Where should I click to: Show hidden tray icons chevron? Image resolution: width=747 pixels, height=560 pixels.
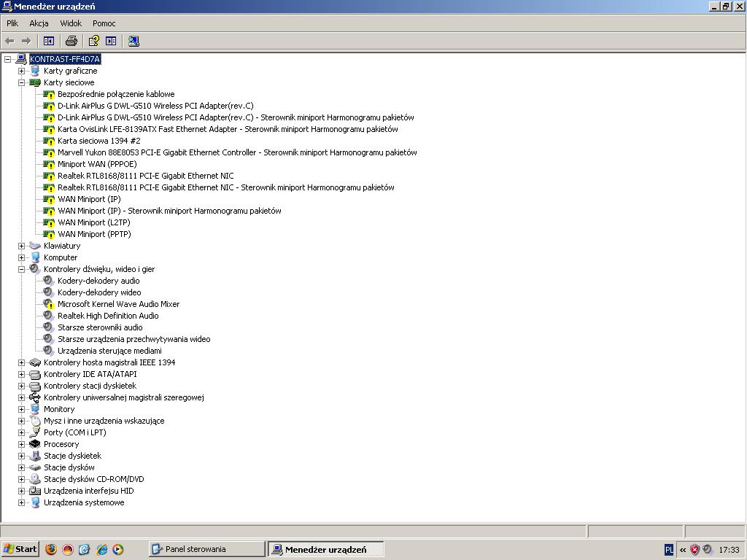(683, 550)
